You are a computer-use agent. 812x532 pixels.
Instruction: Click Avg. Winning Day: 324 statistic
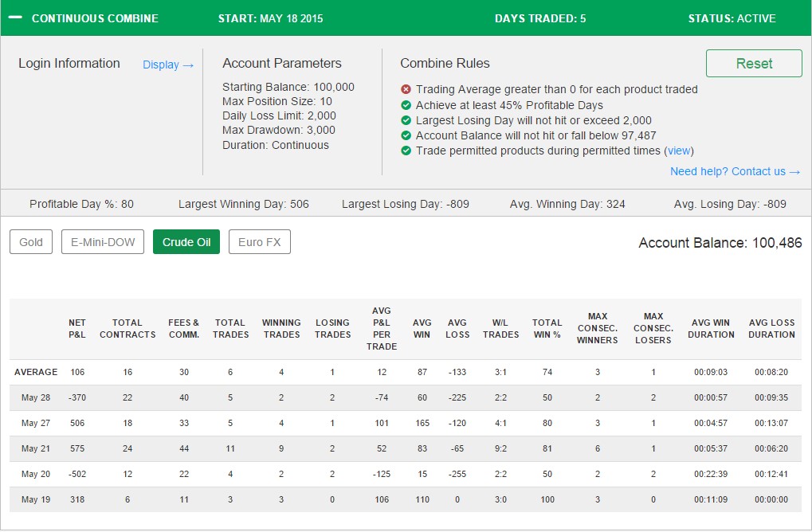567,204
